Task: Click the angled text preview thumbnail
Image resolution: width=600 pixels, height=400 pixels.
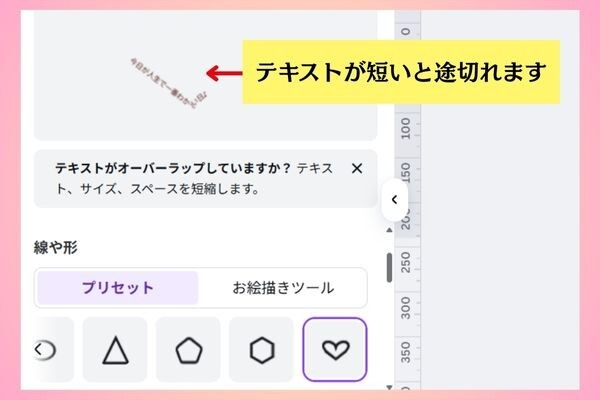Action: click(168, 83)
